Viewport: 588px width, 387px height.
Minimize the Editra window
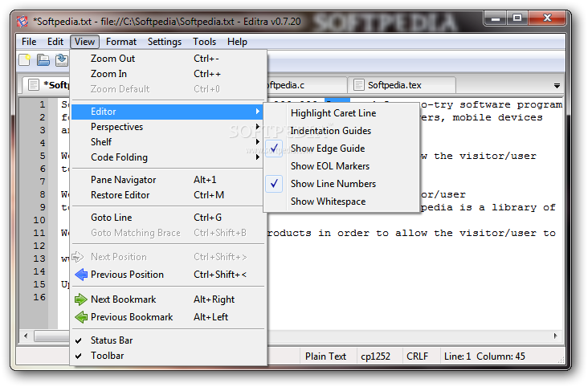(x=496, y=18)
